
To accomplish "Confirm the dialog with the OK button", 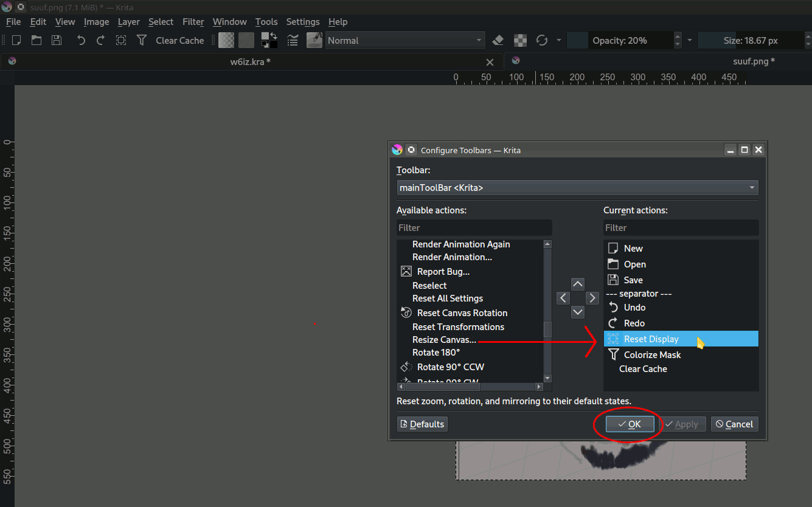I will pyautogui.click(x=630, y=424).
